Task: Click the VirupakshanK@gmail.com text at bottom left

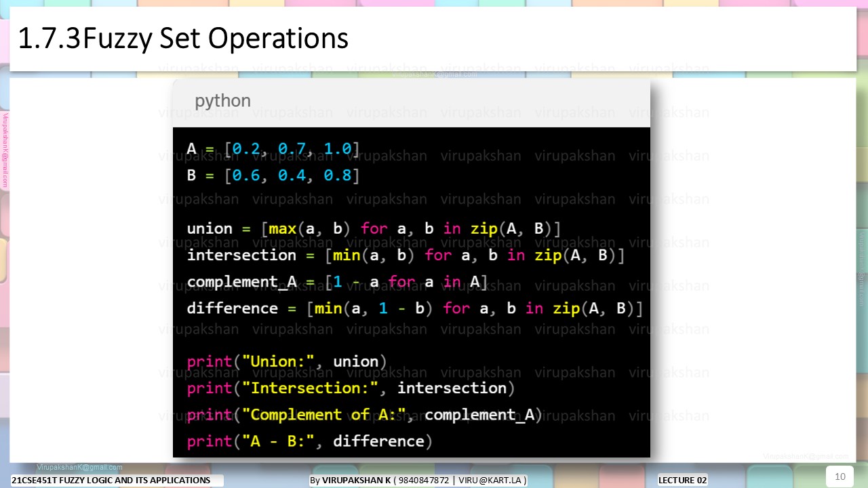Action: coord(80,467)
